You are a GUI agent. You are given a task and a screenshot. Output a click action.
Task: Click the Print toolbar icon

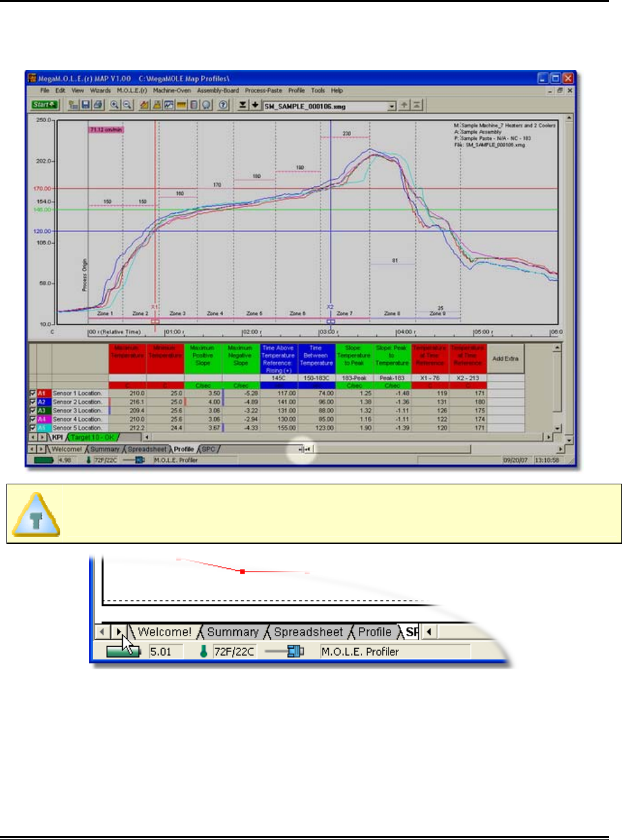(x=98, y=105)
